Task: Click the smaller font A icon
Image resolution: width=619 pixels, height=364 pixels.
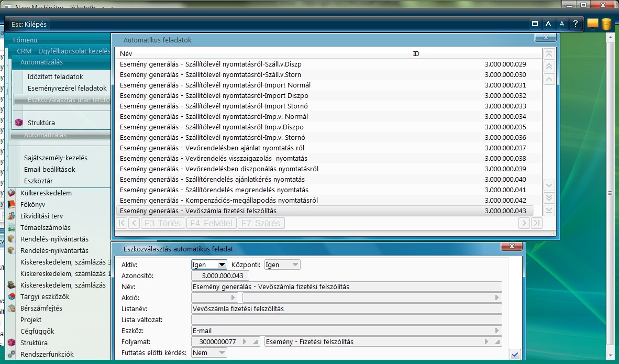Action: 562,24
